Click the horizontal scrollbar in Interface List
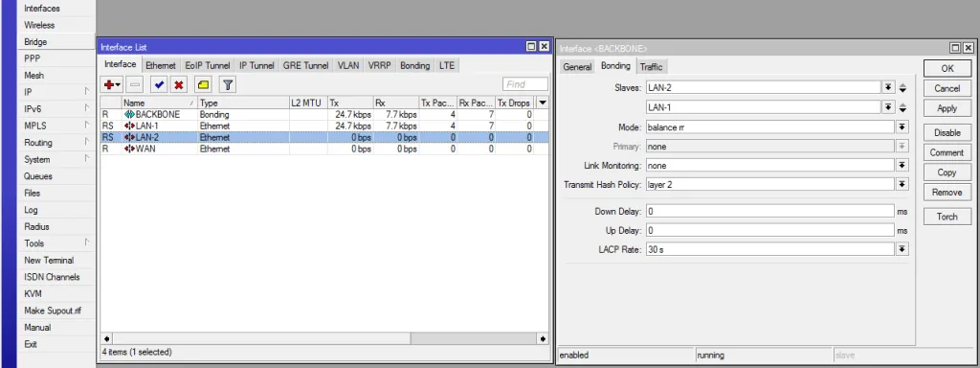The height and width of the screenshot is (368, 980). pyautogui.click(x=323, y=338)
